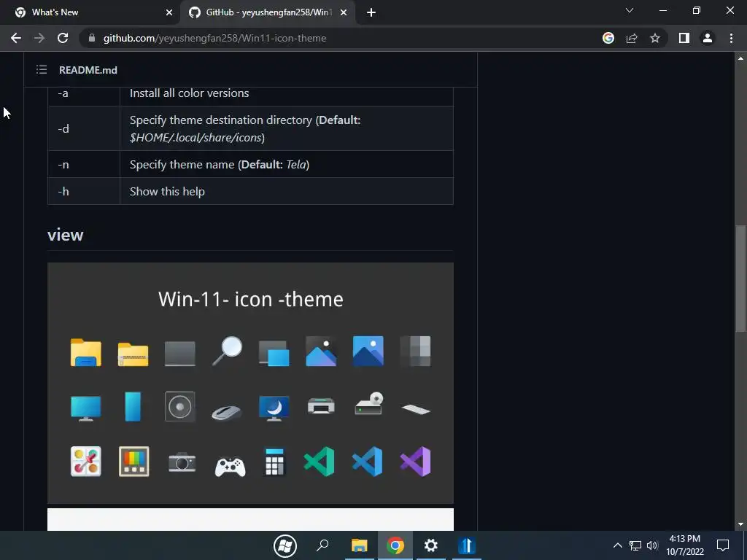Open the notification center
This screenshot has height=560, width=747.
point(723,545)
